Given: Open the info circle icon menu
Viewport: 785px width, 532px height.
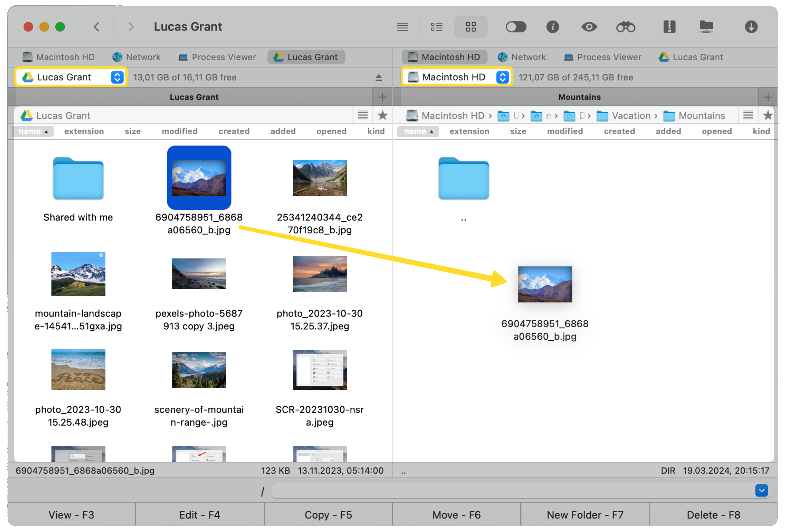Looking at the screenshot, I should (x=552, y=27).
